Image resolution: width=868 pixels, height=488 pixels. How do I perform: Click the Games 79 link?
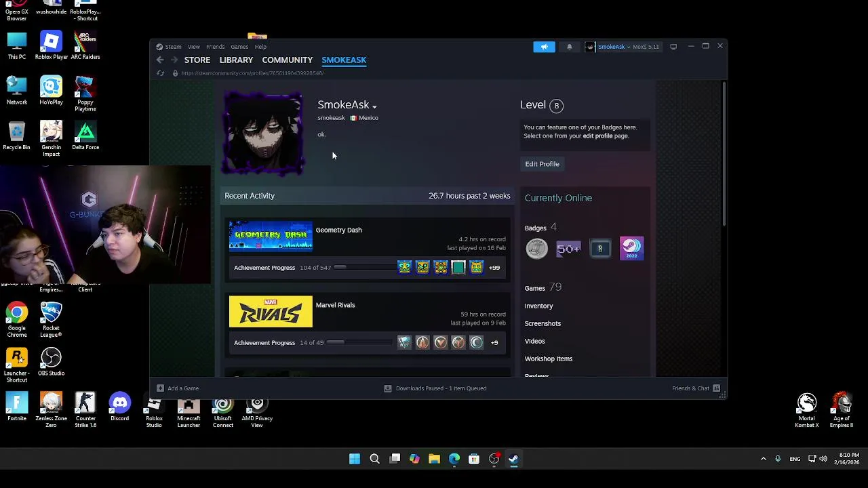tap(542, 287)
